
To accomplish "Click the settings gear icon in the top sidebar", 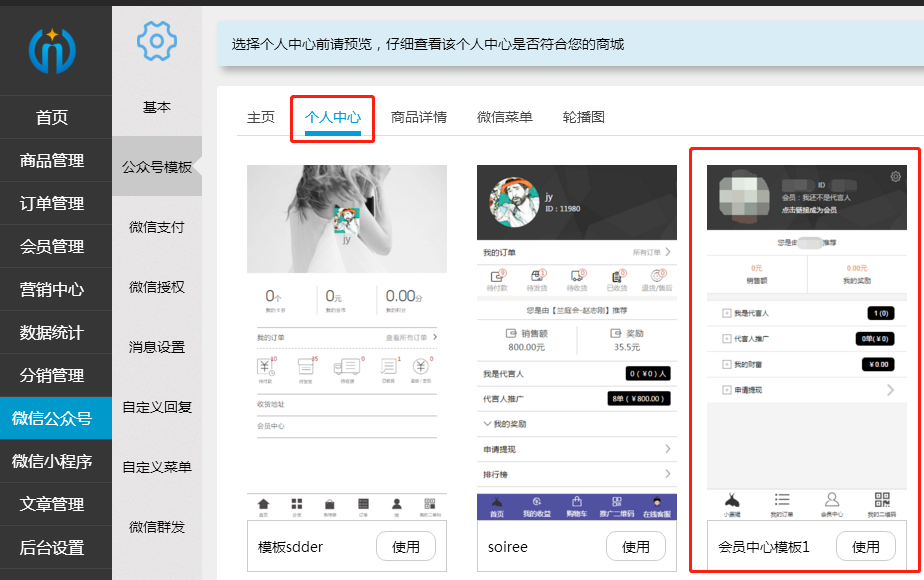I will pos(156,42).
